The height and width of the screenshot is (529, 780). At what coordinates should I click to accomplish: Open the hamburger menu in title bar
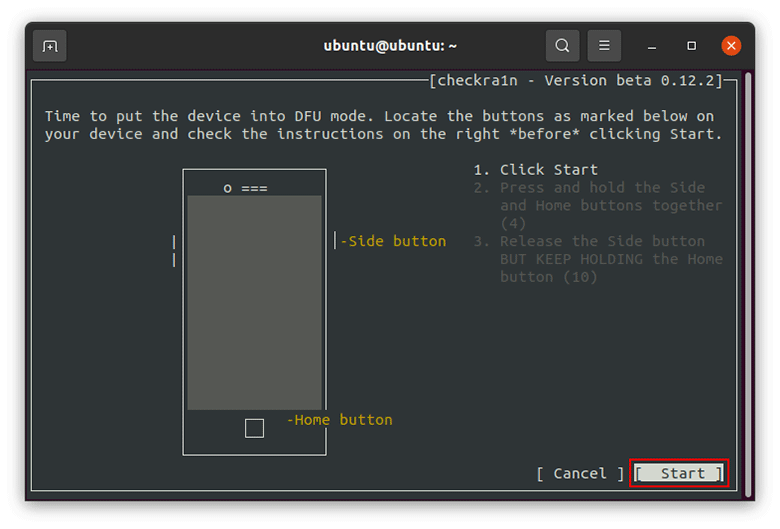[604, 46]
